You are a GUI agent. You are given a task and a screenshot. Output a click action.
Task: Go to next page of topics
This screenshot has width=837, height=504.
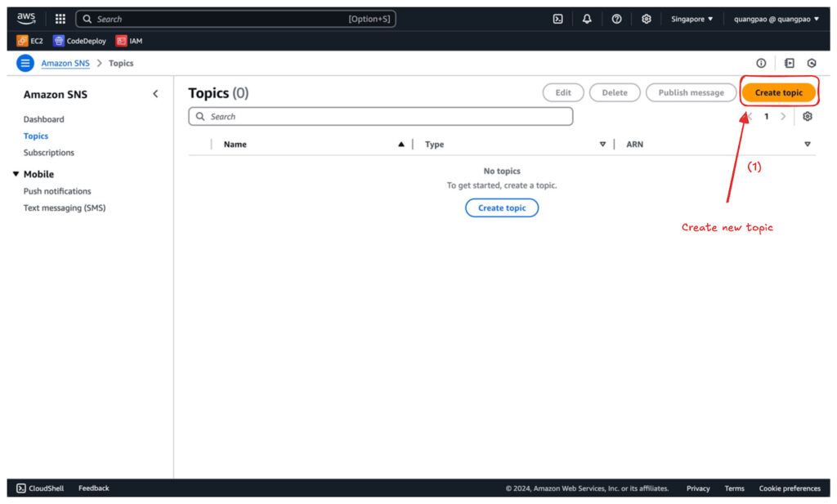click(783, 116)
